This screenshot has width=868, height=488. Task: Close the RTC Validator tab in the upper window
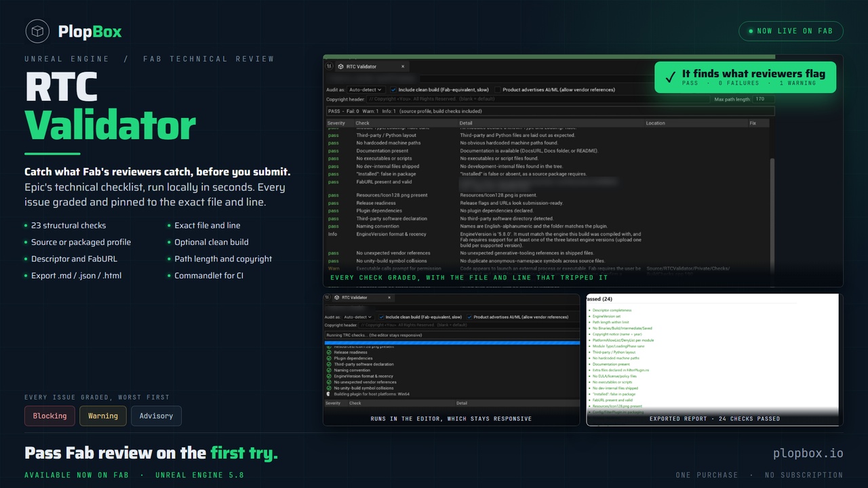point(403,66)
